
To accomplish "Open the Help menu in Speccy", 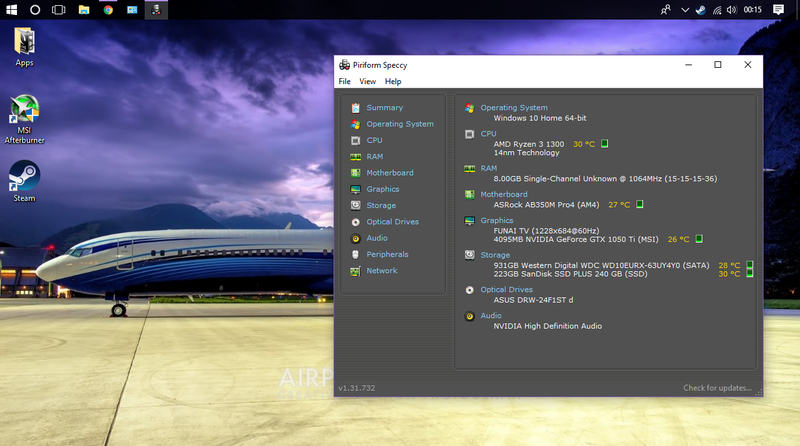I will point(393,81).
